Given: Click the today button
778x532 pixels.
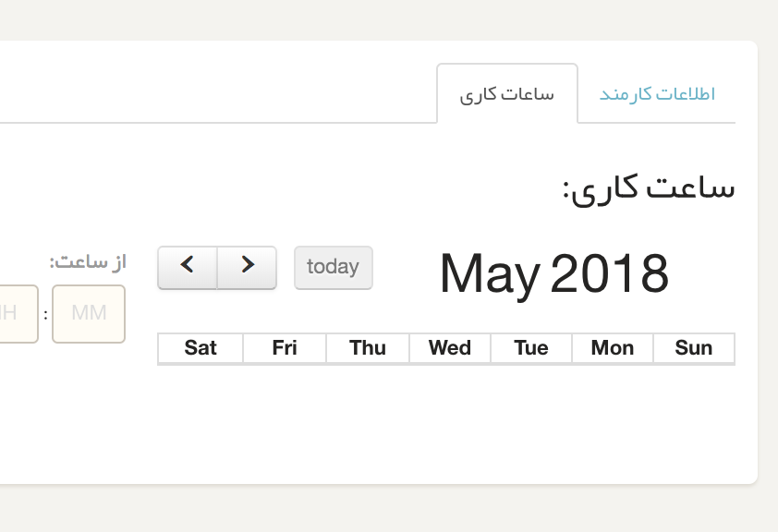Looking at the screenshot, I should point(333,267).
